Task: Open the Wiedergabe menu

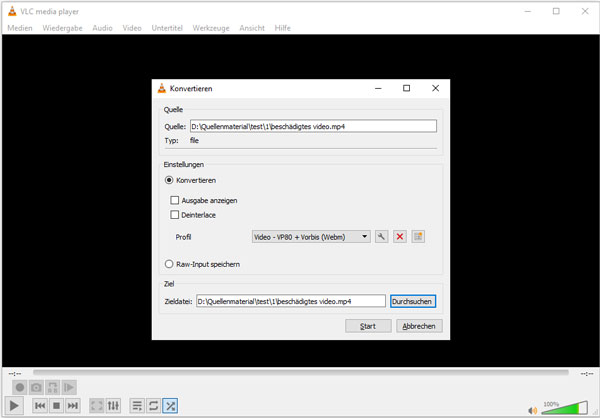Action: 62,28
